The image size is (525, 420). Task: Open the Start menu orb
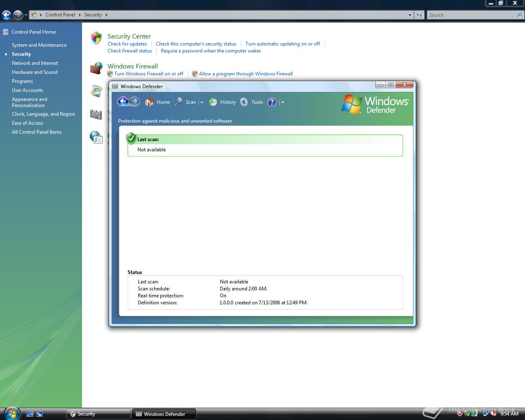12,413
